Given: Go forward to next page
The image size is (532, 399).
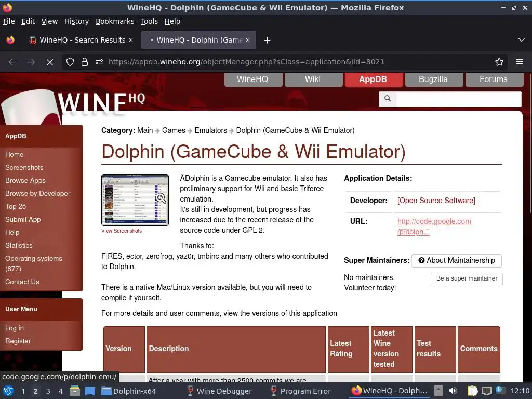Looking at the screenshot, I should click(x=31, y=62).
